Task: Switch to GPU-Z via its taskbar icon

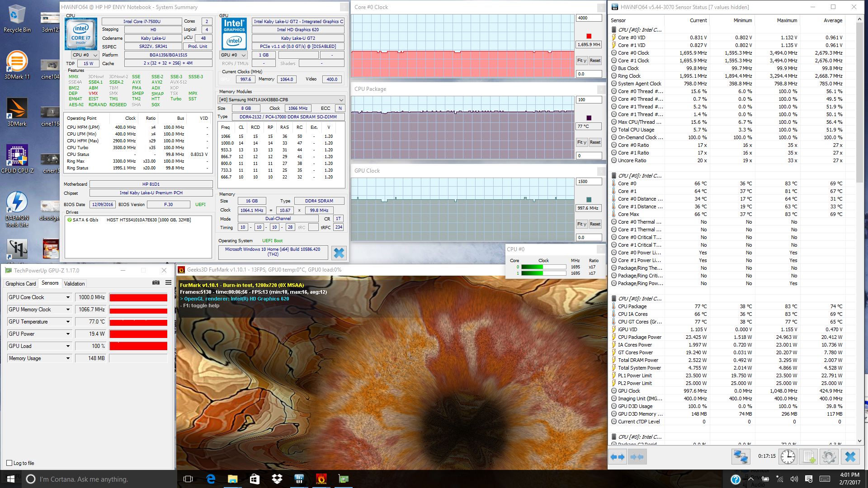Action: [x=343, y=479]
